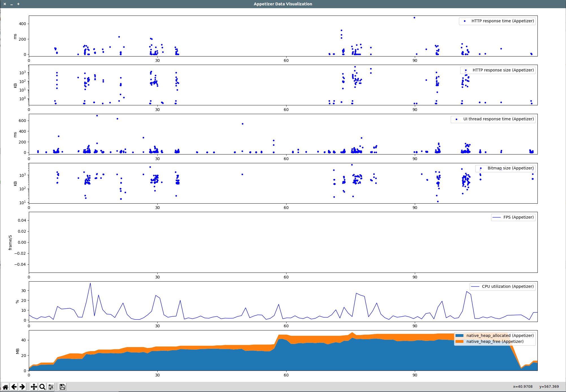Click the Bitmap size legend entry
The image size is (566, 392).
coord(510,168)
